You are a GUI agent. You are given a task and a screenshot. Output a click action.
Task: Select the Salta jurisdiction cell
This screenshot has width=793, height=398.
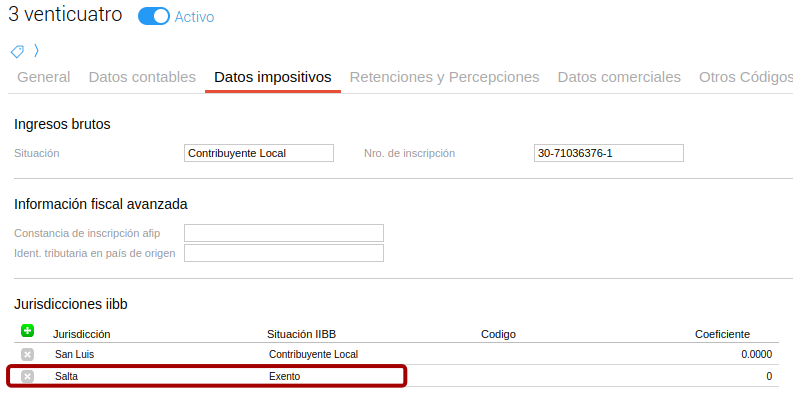point(66,377)
